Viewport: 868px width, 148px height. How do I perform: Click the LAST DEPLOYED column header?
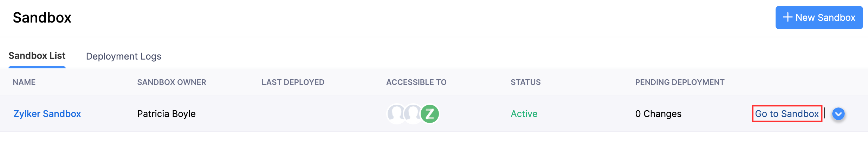[x=293, y=82]
